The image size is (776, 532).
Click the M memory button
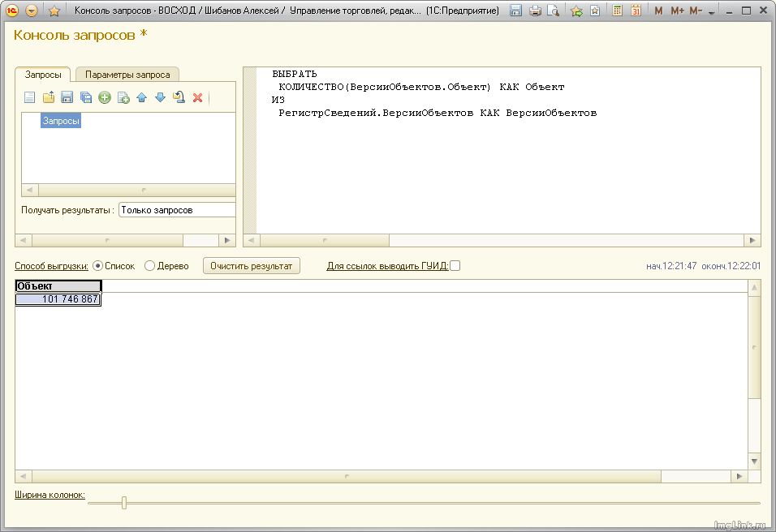[x=658, y=11]
